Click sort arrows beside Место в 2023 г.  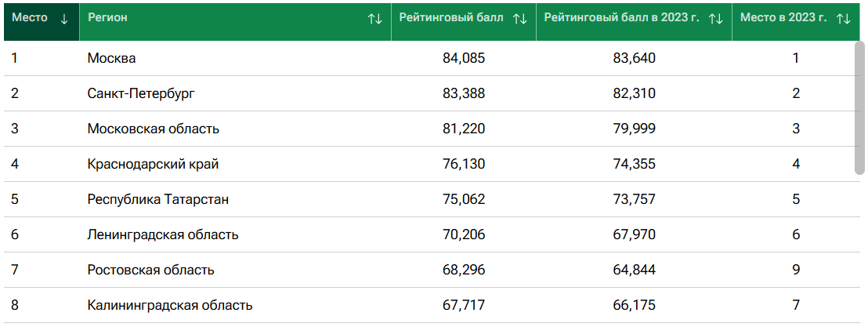pos(843,19)
